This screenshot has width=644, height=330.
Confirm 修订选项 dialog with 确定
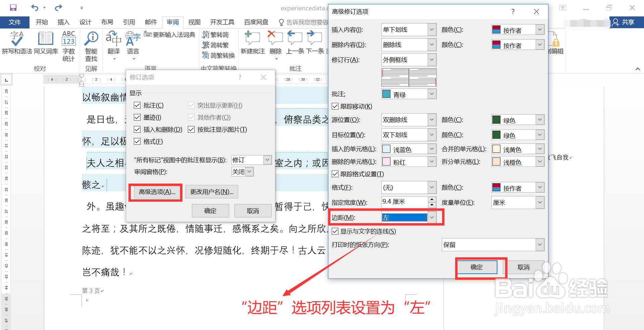(210, 211)
